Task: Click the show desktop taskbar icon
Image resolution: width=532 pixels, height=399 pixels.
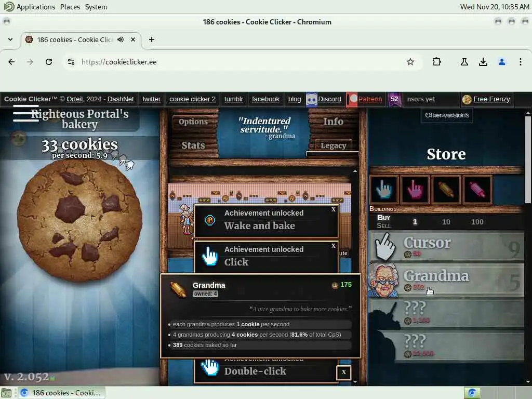Action: pos(6,393)
